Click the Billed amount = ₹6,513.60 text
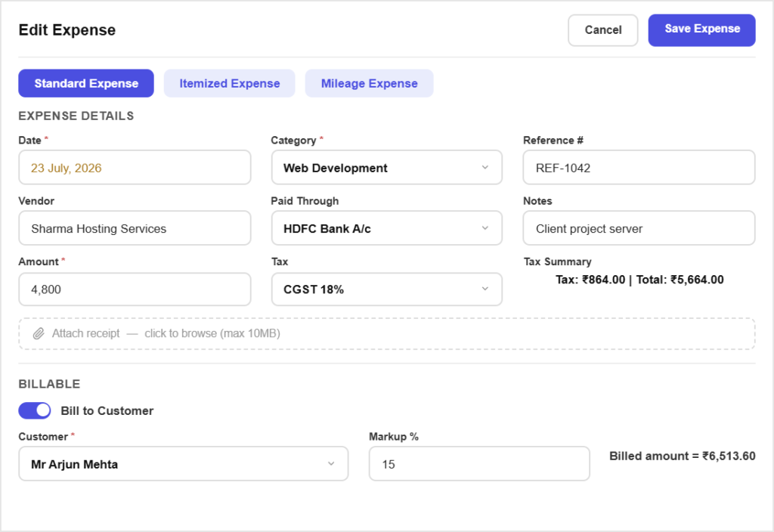The width and height of the screenshot is (774, 532). click(x=683, y=456)
